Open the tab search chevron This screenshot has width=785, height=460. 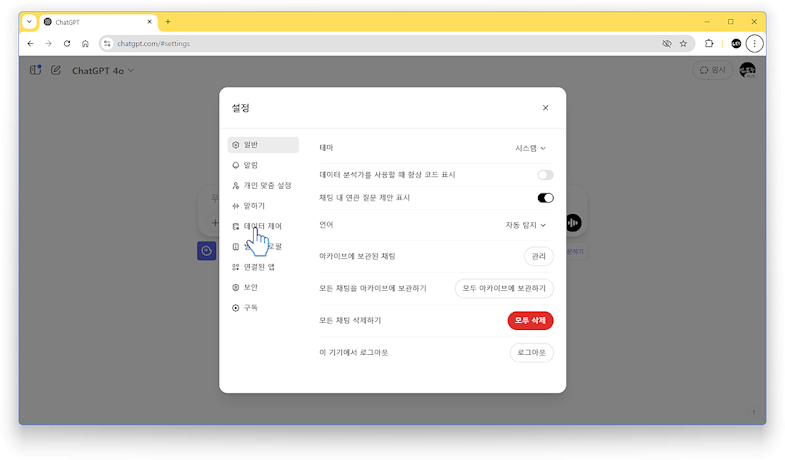coord(30,22)
